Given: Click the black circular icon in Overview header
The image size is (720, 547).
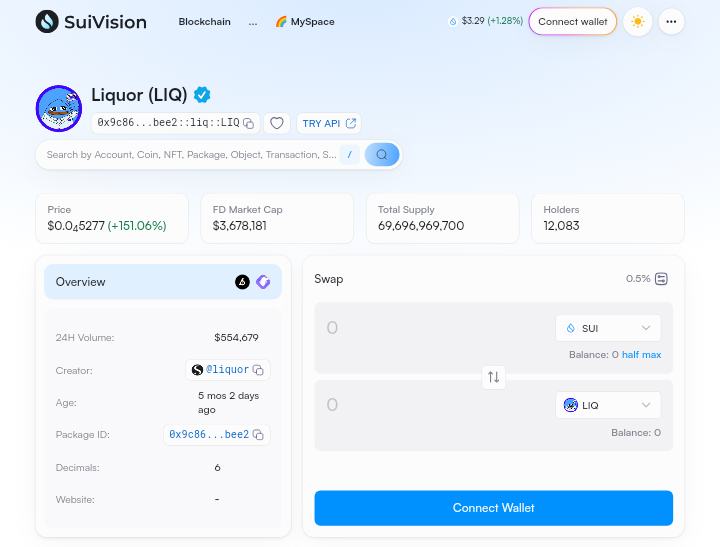Looking at the screenshot, I should (242, 282).
